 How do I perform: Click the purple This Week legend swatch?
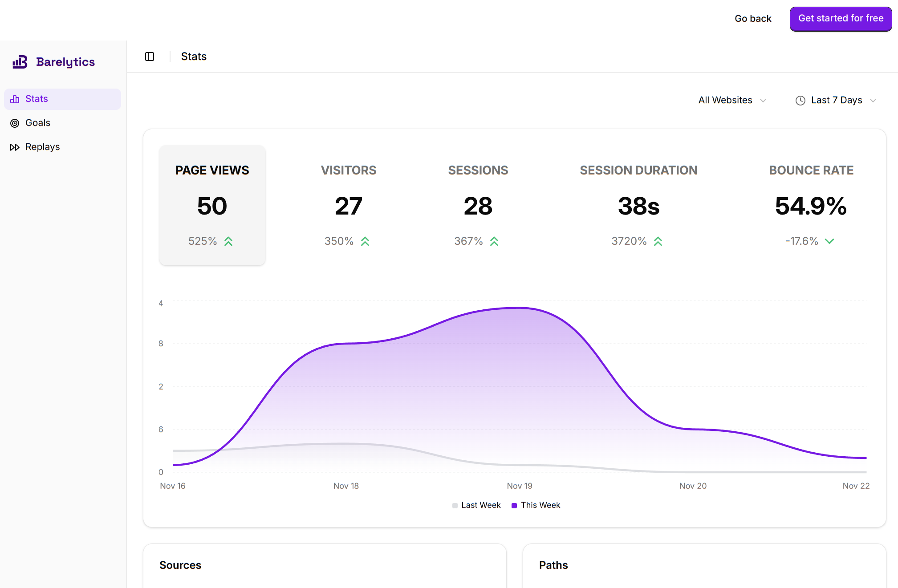(x=514, y=506)
